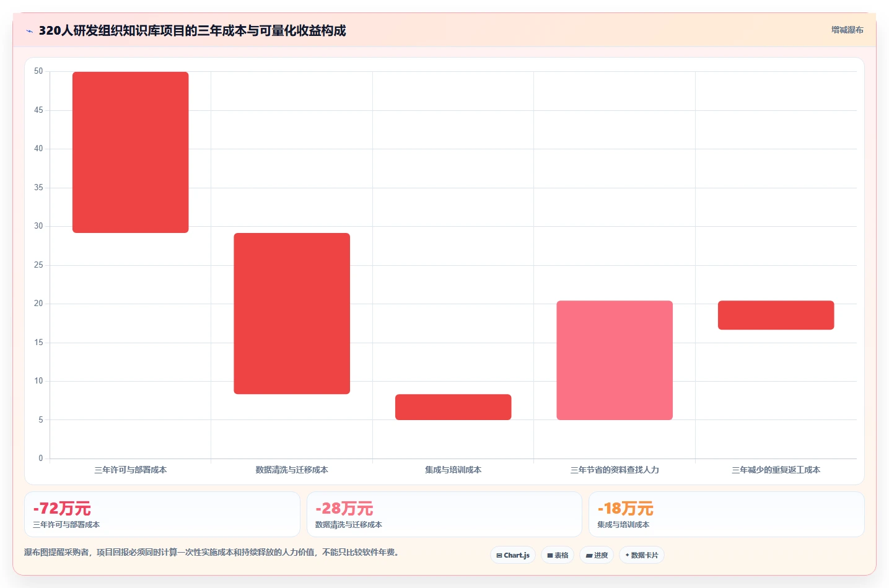
Task: Select the Chart.js tag chip
Action: 513,555
